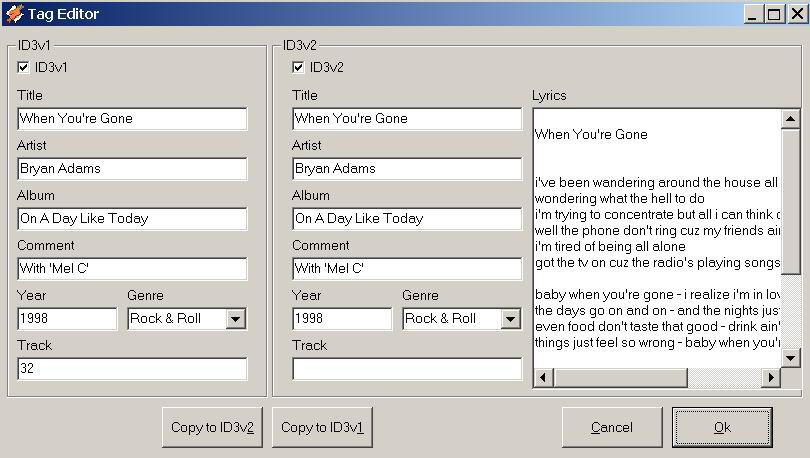Image resolution: width=810 pixels, height=458 pixels.
Task: Click lyrics line 'i'm tired of being all alone'
Action: click(610, 246)
